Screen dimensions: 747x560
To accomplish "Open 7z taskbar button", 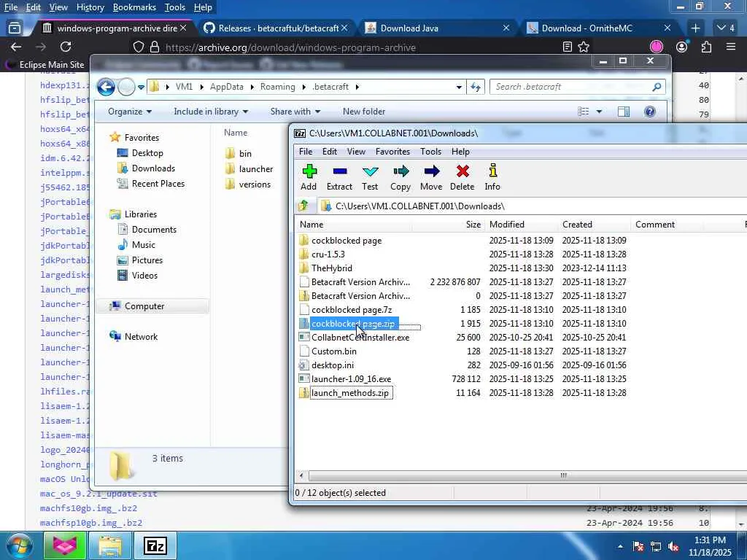I will click(x=155, y=545).
